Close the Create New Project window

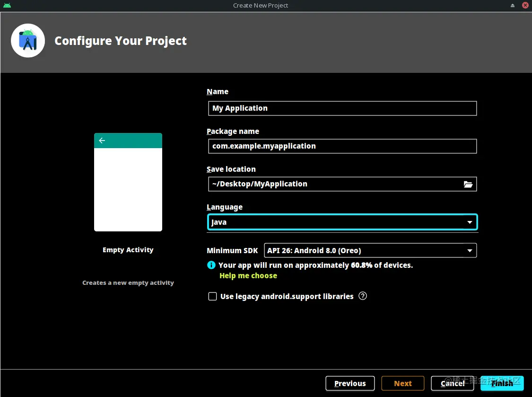pyautogui.click(x=525, y=5)
